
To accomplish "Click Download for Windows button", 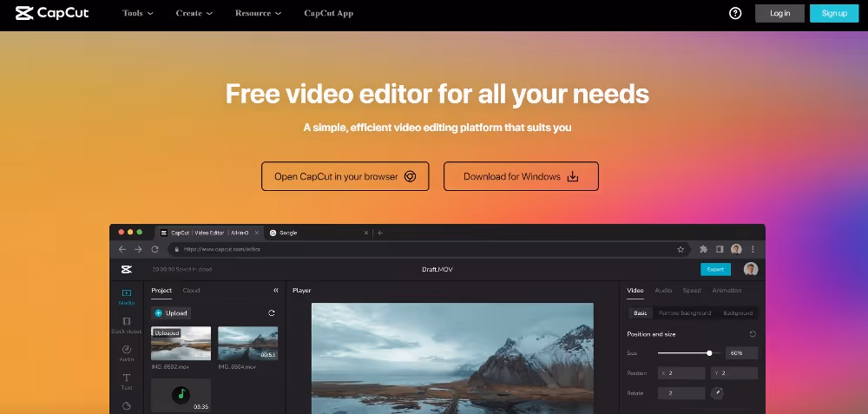I will pos(521,176).
